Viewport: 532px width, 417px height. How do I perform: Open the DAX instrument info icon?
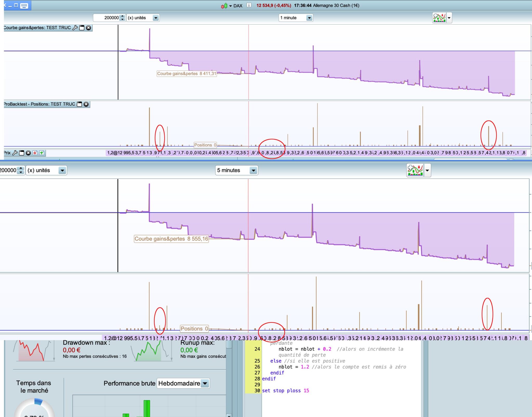(249, 5)
